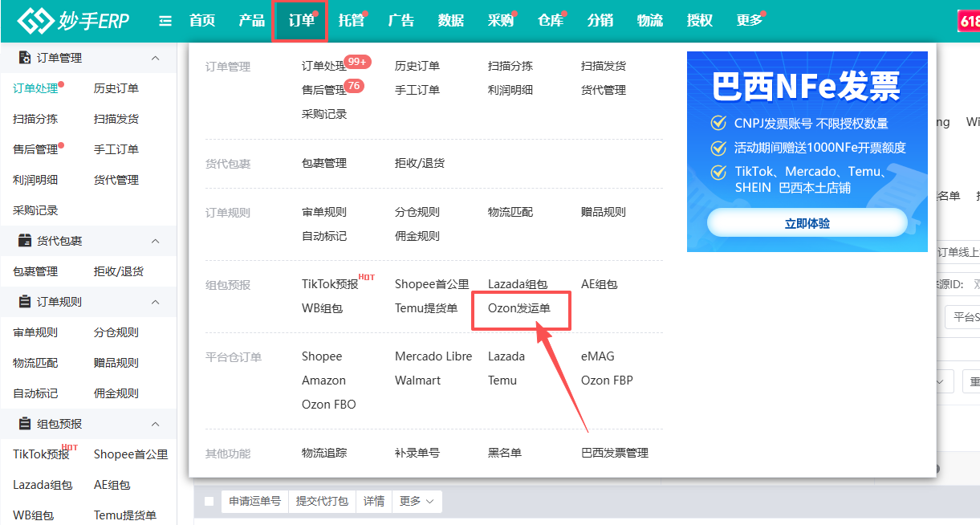
Task: Open the 分销 top menu
Action: (x=600, y=21)
